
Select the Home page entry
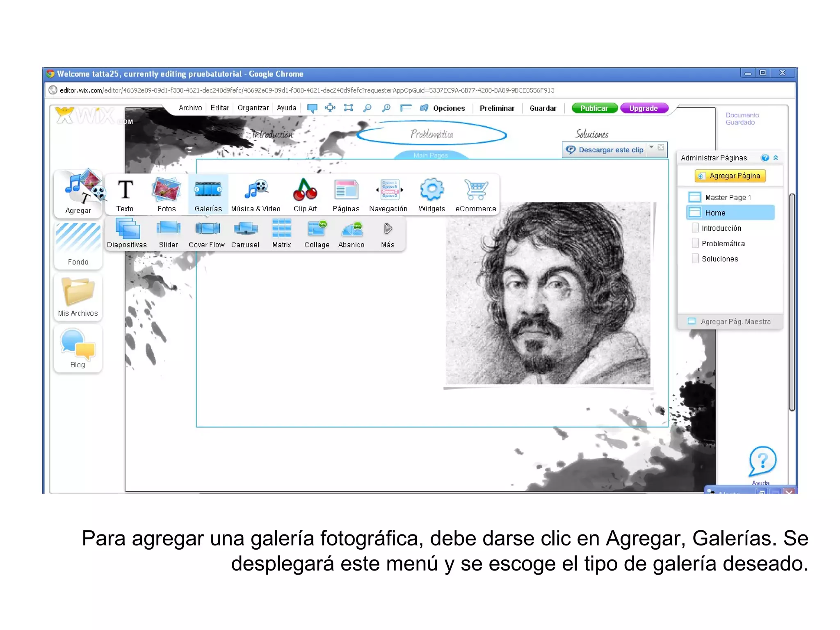pos(730,212)
